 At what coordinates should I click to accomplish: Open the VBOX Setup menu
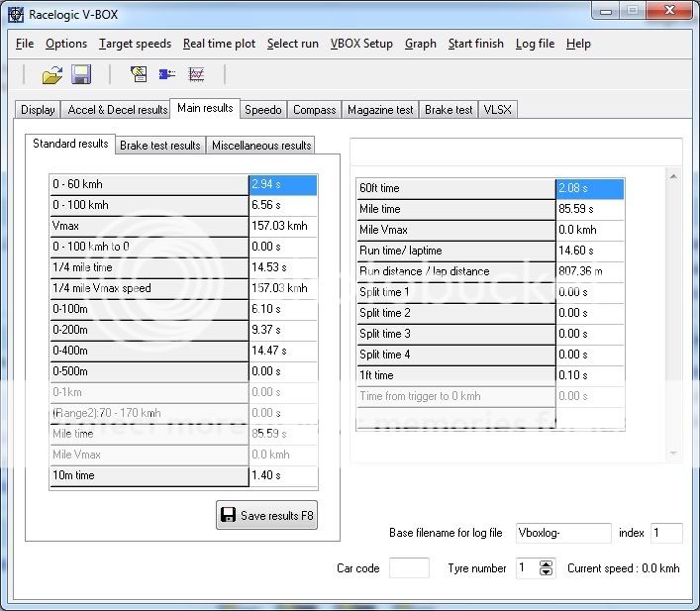point(361,44)
